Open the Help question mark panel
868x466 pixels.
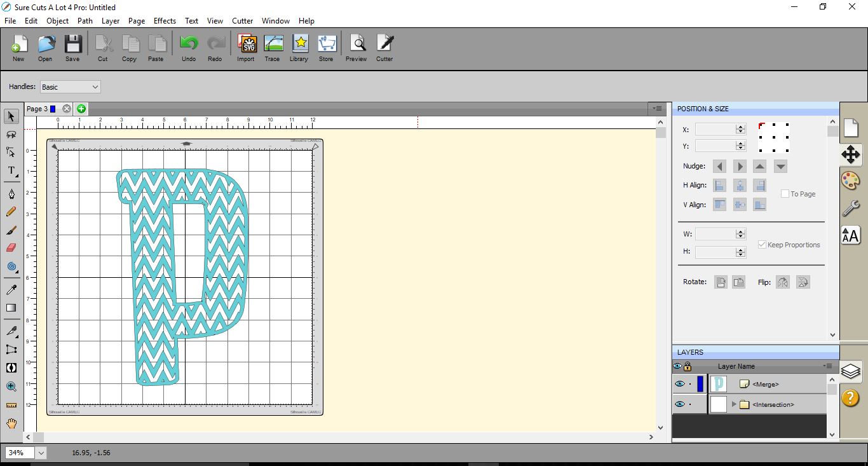pos(850,398)
